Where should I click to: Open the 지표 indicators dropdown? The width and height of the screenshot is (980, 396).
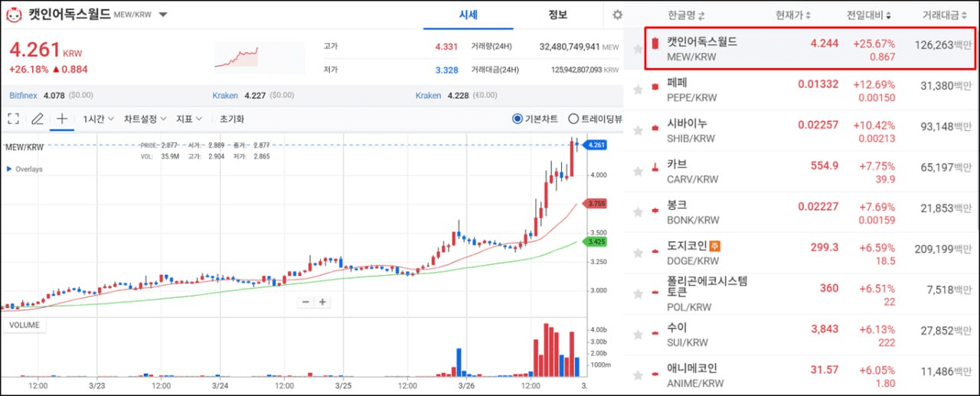tap(189, 119)
